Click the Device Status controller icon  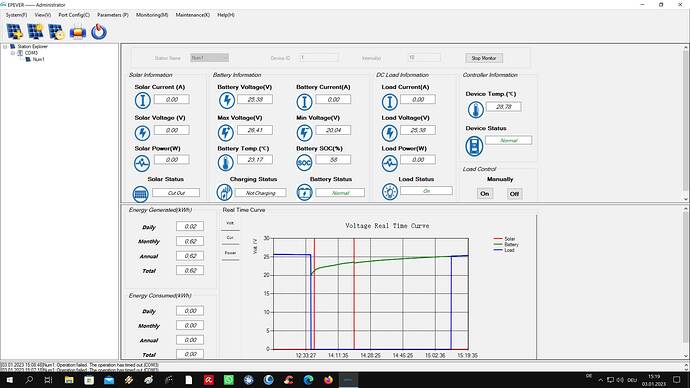(474, 146)
